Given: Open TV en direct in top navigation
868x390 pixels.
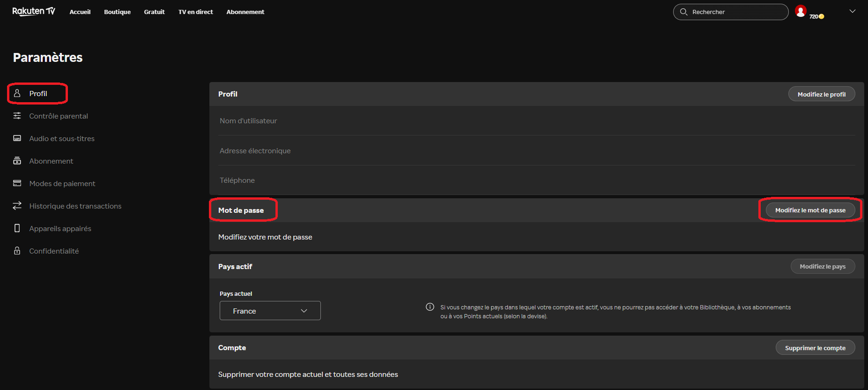Looking at the screenshot, I should pyautogui.click(x=195, y=12).
